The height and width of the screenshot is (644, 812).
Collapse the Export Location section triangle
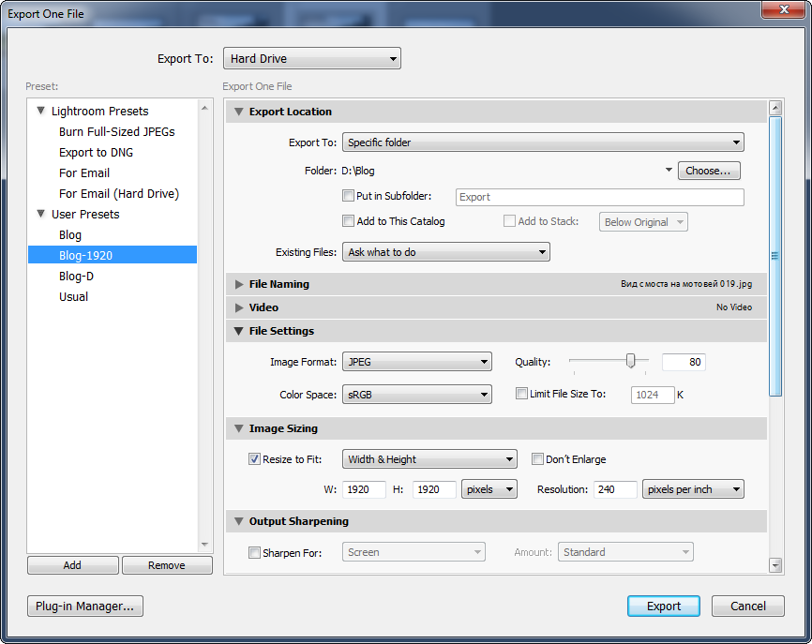pyautogui.click(x=239, y=112)
